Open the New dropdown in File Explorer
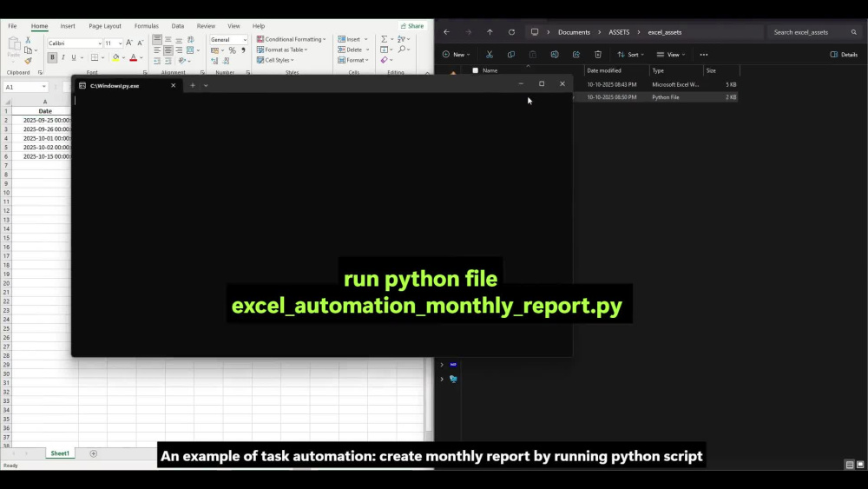This screenshot has height=489, width=868. click(457, 54)
